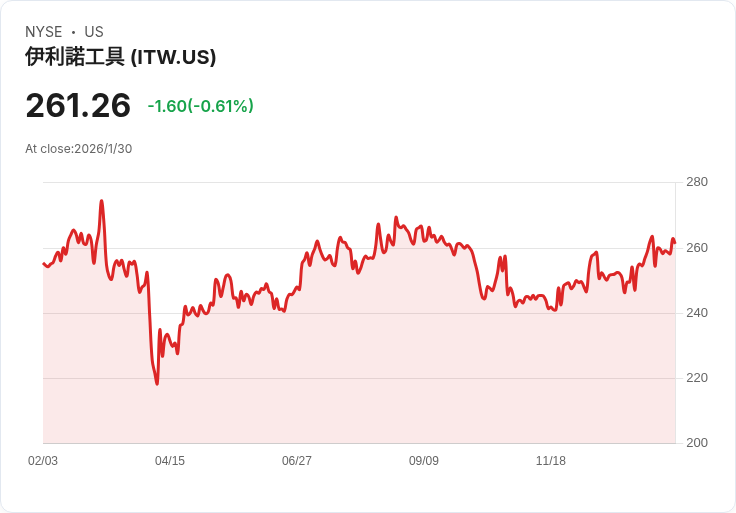Viewport: 736px width, 513px height.
Task: Click the ITW.US stock title
Action: click(x=121, y=57)
